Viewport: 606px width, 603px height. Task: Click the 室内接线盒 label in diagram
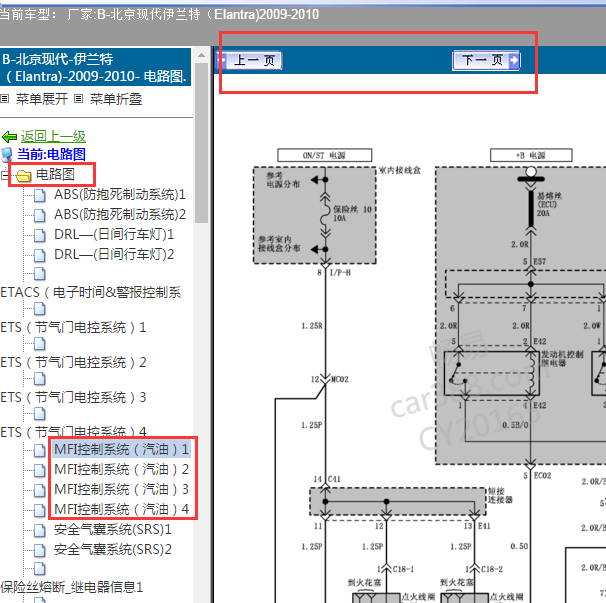[x=400, y=170]
